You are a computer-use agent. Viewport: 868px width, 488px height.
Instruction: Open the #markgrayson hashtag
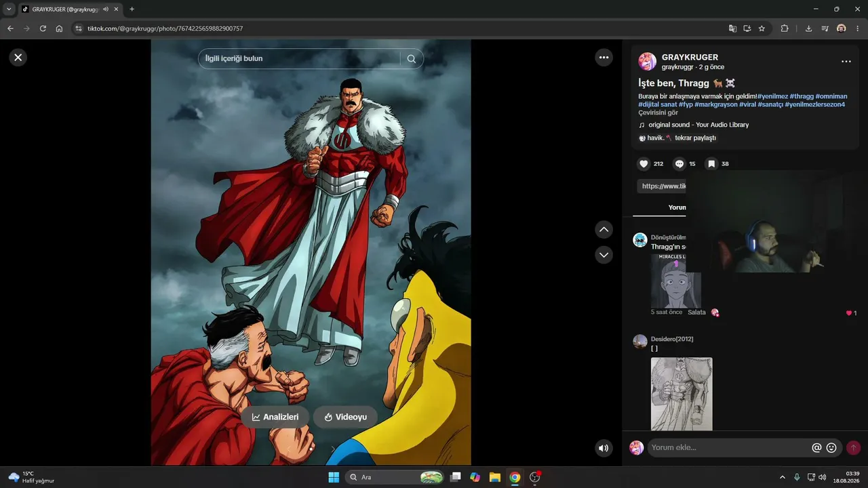[x=716, y=104]
